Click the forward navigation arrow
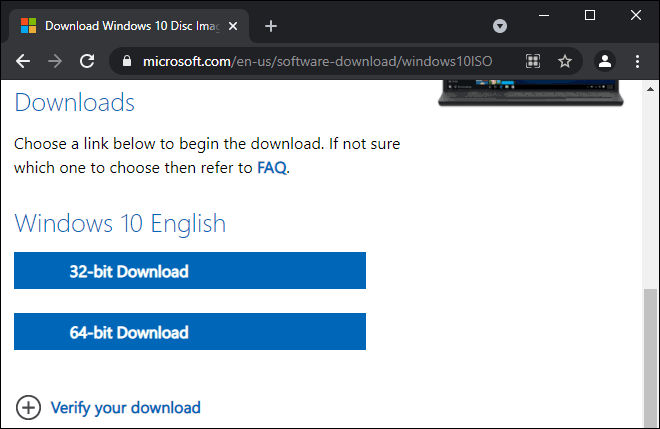This screenshot has height=429, width=660. [x=55, y=61]
